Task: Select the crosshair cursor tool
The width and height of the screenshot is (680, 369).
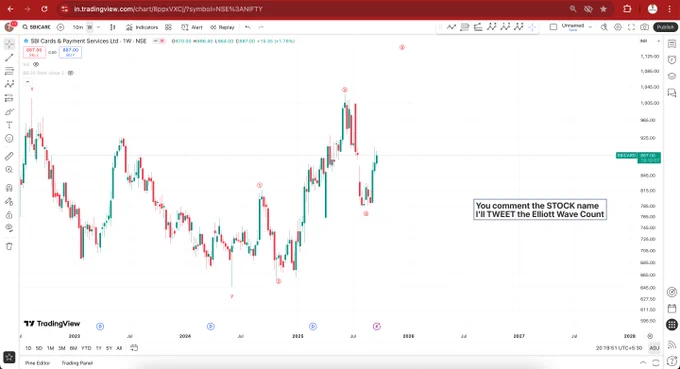Action: (x=9, y=44)
